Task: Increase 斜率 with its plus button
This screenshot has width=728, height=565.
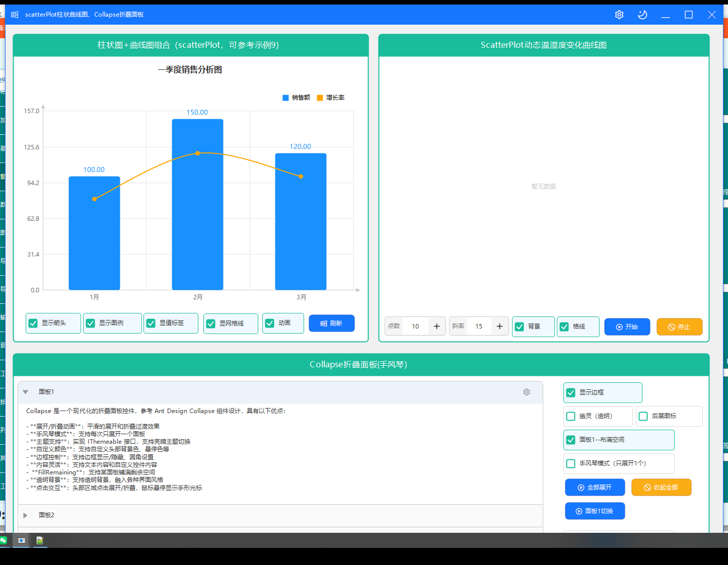Action: click(499, 327)
